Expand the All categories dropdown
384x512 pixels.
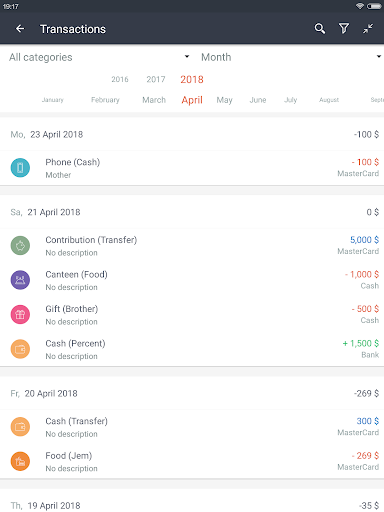point(99,57)
